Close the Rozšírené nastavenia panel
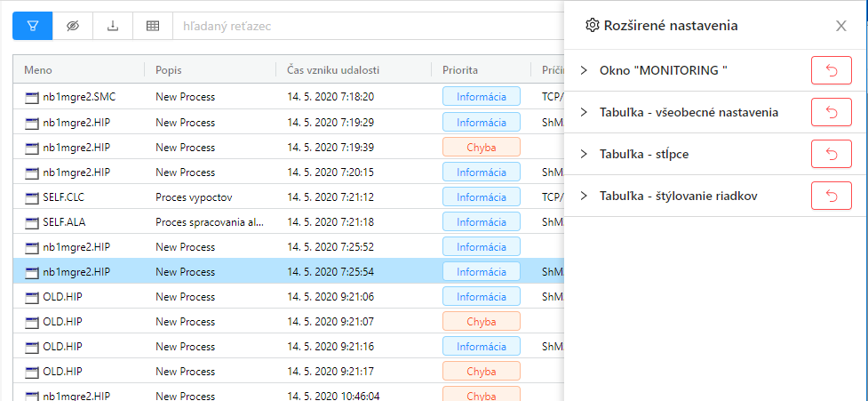Screen dimensions: 868x401 point(840,26)
